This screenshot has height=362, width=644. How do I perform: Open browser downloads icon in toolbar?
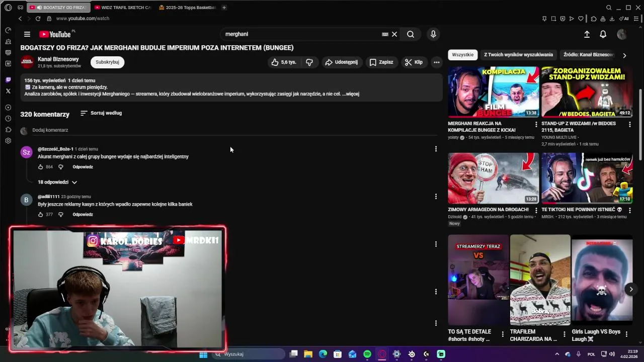(612, 19)
